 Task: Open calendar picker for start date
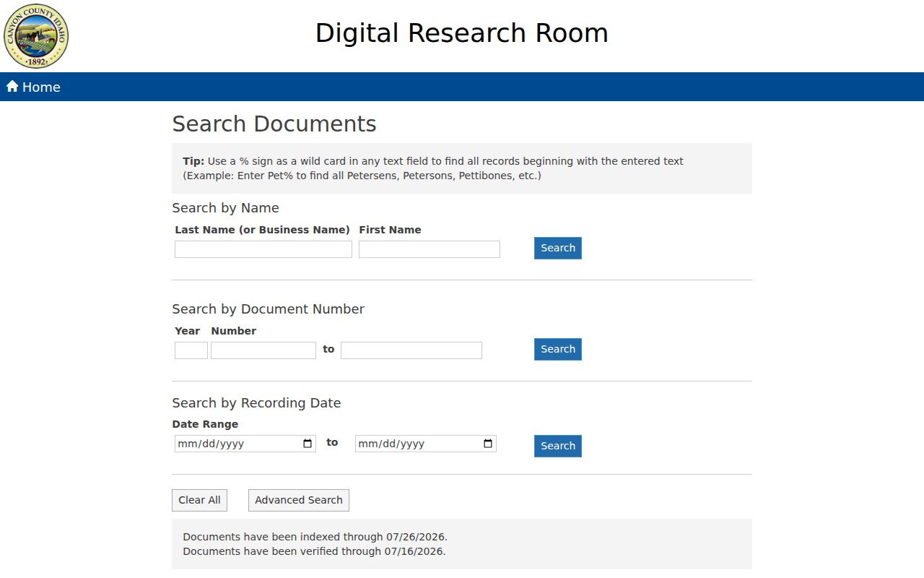tap(308, 444)
